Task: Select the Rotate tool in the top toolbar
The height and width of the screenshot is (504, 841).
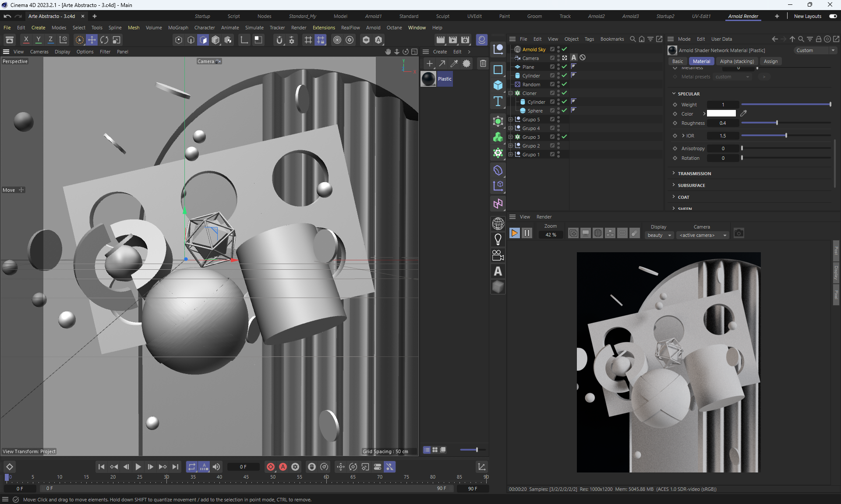Action: [x=104, y=40]
